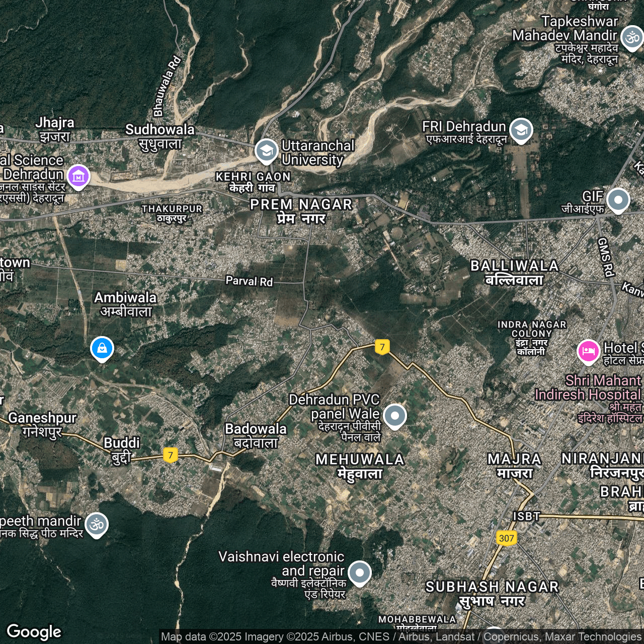Open the Uttaranchal University marker icon

coord(266,151)
